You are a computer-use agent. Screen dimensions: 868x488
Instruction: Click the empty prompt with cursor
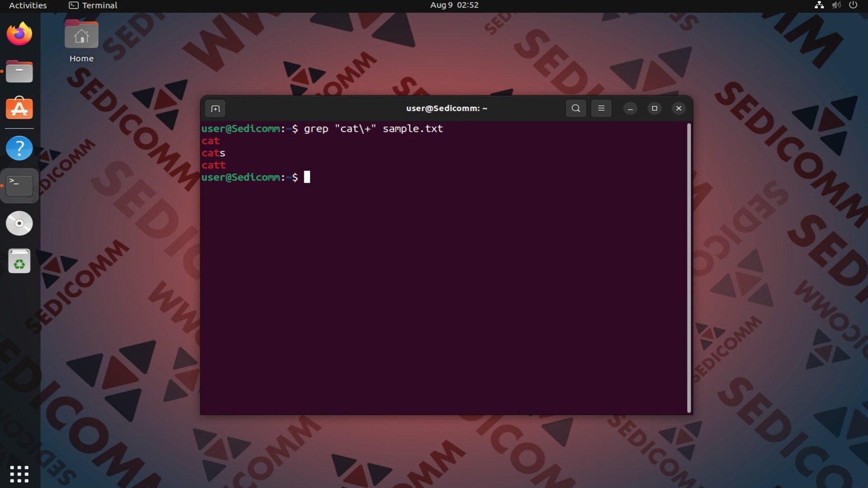click(256, 178)
